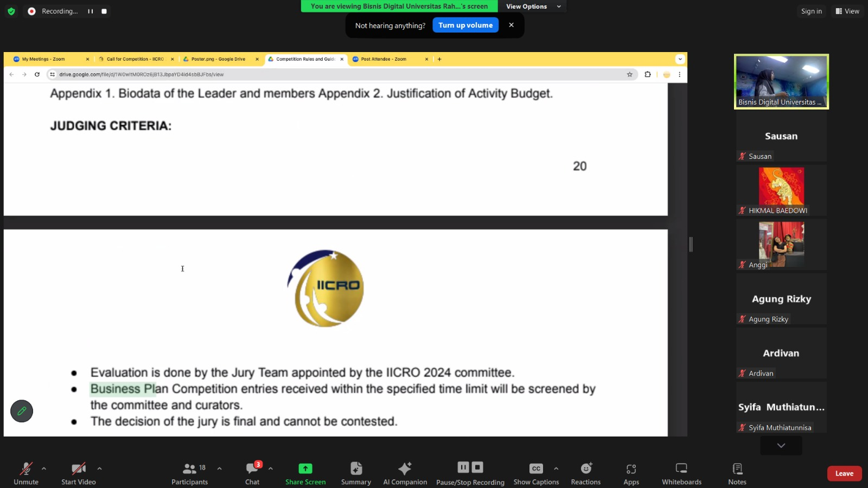Close the Poster.png - Google Drive tab
868x488 pixels.
pos(257,59)
